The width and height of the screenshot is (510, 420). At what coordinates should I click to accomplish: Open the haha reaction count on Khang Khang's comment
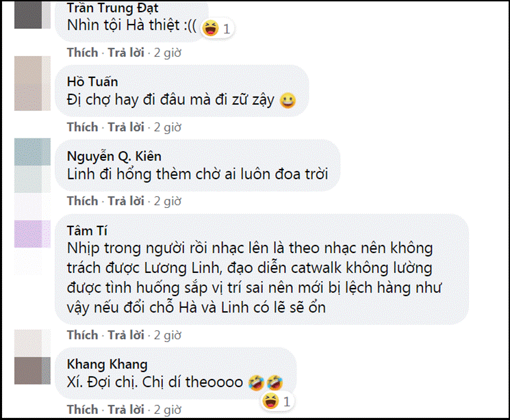pyautogui.click(x=277, y=400)
